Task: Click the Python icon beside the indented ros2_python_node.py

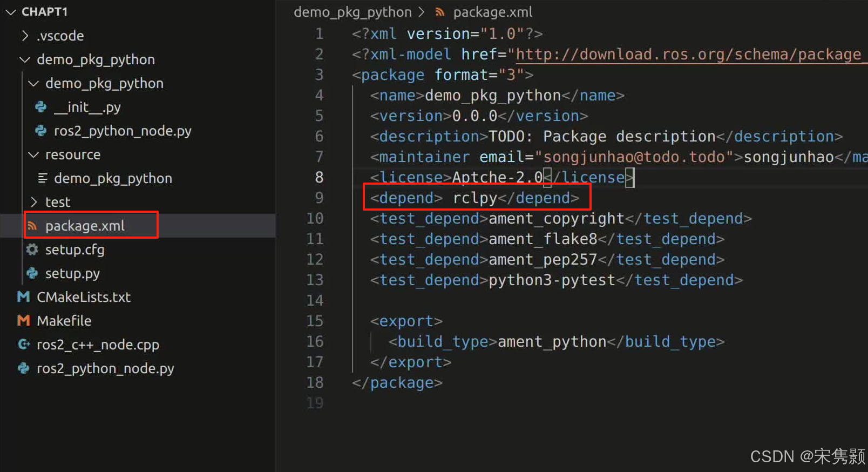Action: click(x=40, y=131)
